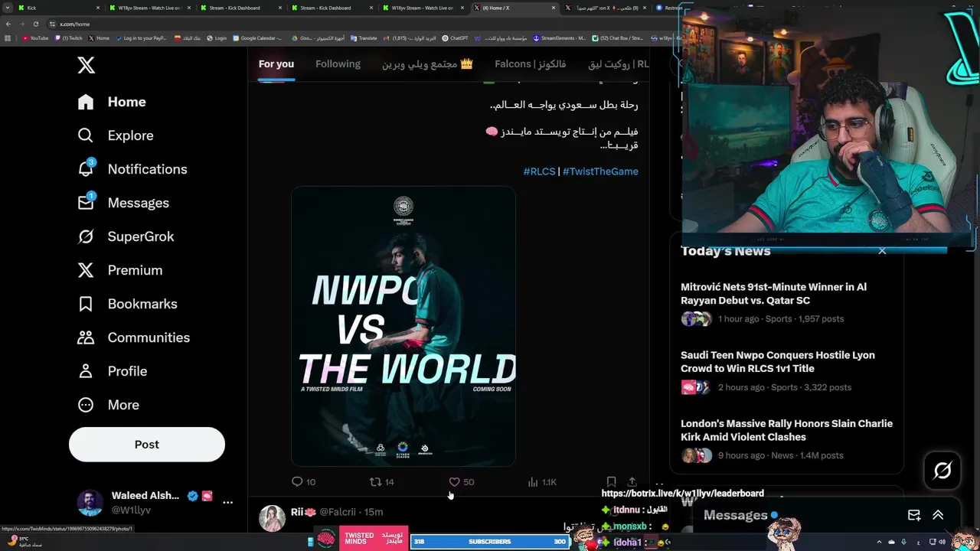Open the StreamElements bookmark
This screenshot has width=980, height=551.
559,38
